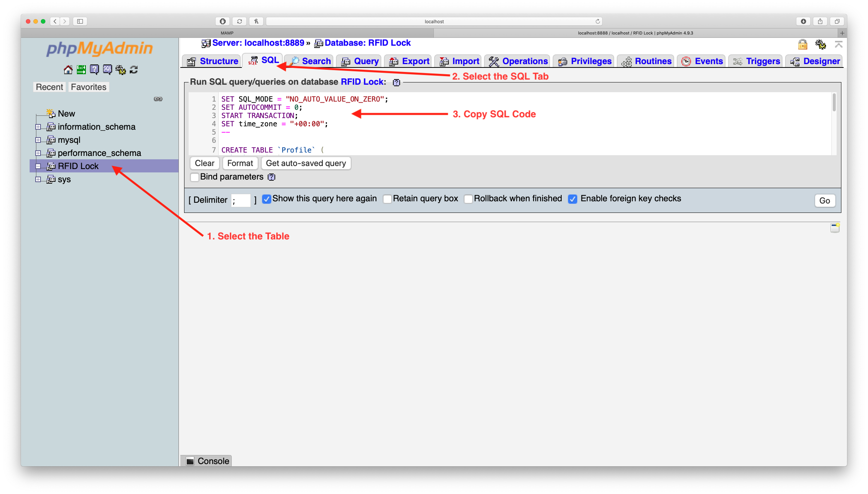This screenshot has width=868, height=494.
Task: Open Database: RFID Lock breadcrumb link
Action: coord(367,43)
